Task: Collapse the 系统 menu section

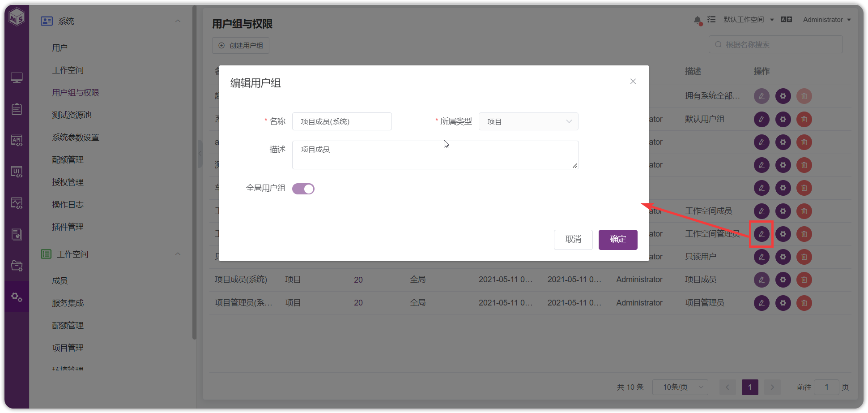Action: (x=178, y=21)
